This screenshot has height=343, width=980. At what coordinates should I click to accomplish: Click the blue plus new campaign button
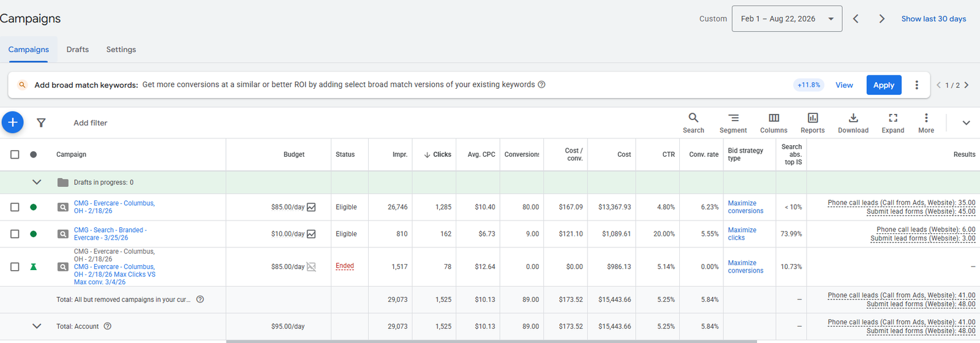pyautogui.click(x=12, y=123)
